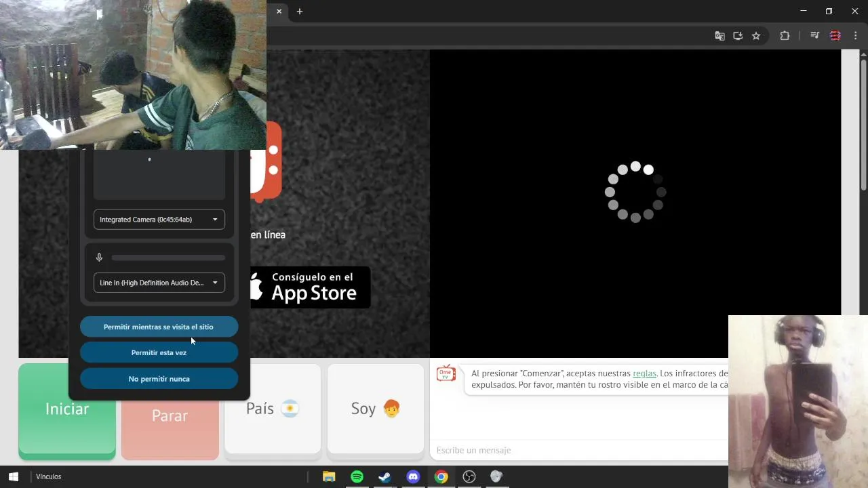868x488 pixels.
Task: Open Discord from the taskbar
Action: 413,476
